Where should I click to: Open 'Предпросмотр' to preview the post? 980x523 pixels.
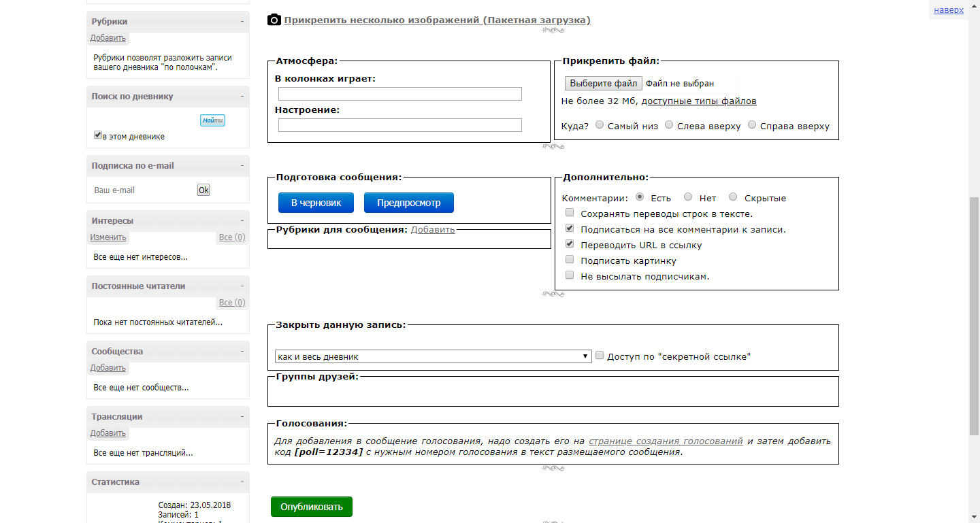pos(408,202)
